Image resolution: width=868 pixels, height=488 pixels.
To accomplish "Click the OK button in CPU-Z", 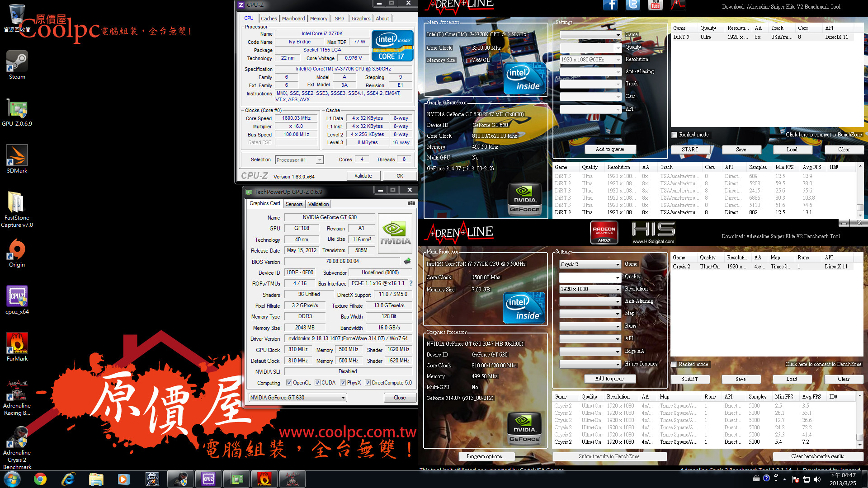I will (400, 176).
